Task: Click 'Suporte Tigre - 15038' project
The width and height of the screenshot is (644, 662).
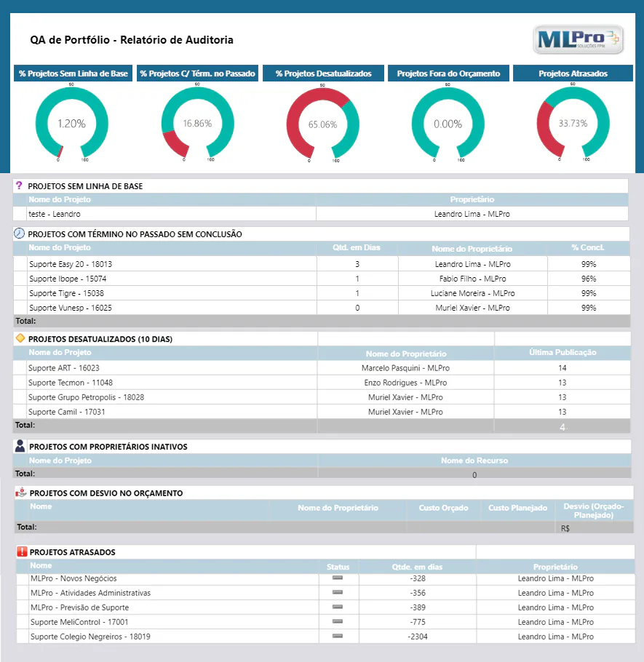Action: (x=66, y=293)
